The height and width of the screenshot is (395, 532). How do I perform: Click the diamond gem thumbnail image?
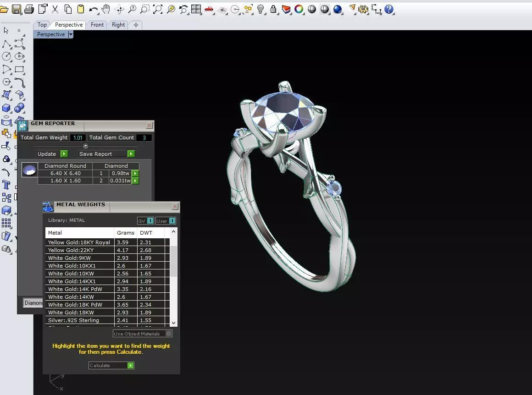tap(29, 170)
